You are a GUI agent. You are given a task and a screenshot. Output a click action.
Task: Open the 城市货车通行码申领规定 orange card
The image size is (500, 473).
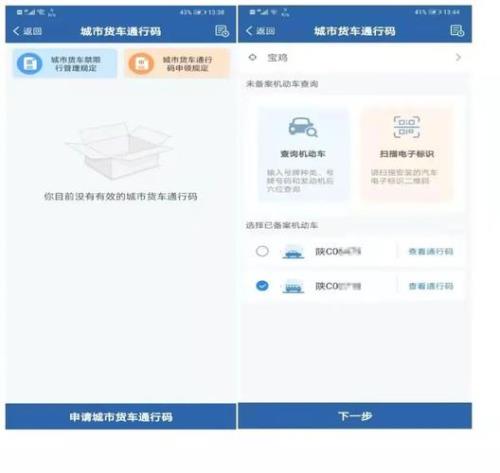[x=177, y=63]
